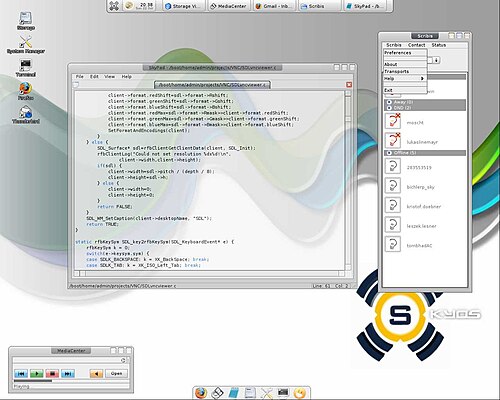Viewport: 500px width, 400px height.
Task: Click the MediaCenter playback progress bar
Action: pos(71,381)
